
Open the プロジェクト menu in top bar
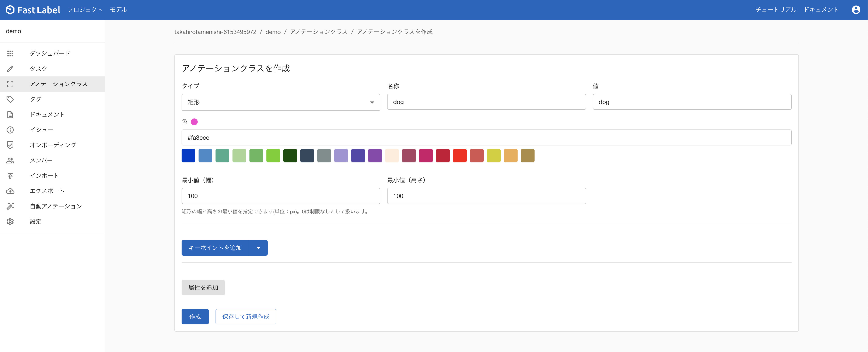pyautogui.click(x=85, y=10)
